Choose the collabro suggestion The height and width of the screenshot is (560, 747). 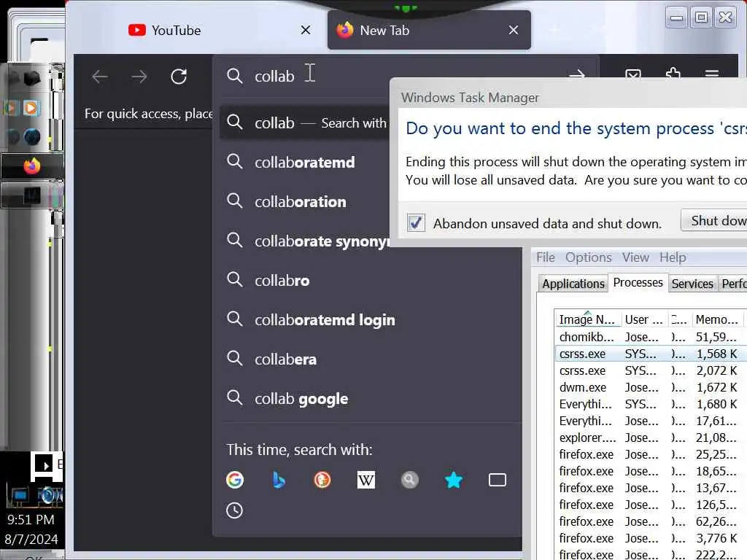[371, 281]
